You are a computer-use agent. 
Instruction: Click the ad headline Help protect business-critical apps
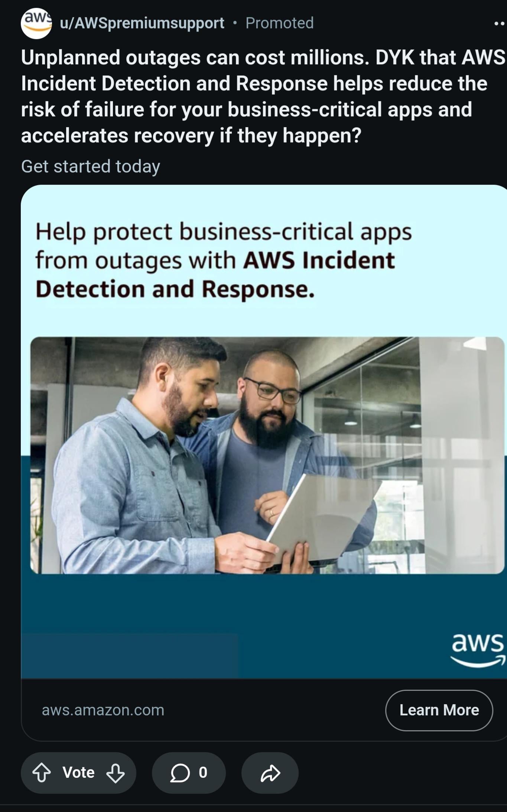coord(224,260)
